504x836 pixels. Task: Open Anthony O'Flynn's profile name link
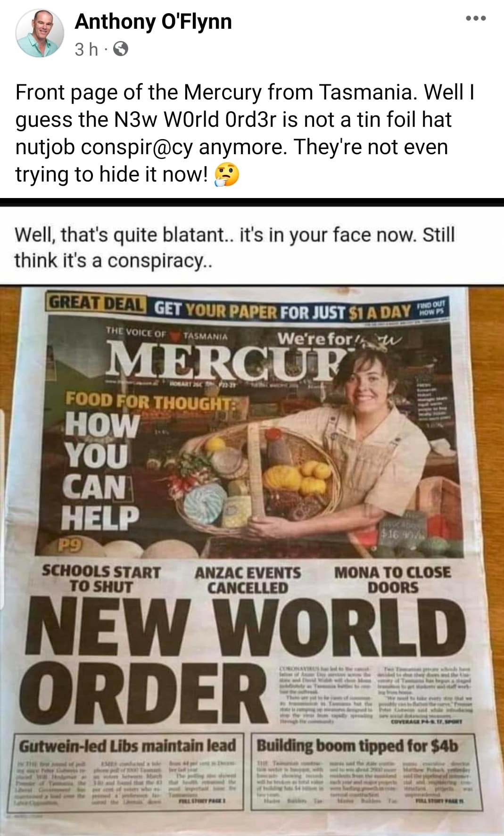click(x=153, y=22)
